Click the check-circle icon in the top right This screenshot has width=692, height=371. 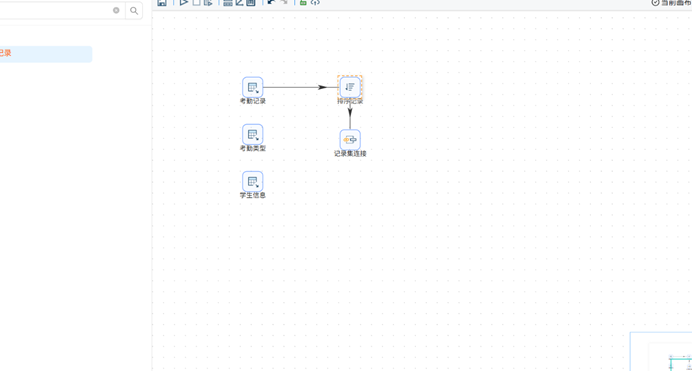coord(655,3)
